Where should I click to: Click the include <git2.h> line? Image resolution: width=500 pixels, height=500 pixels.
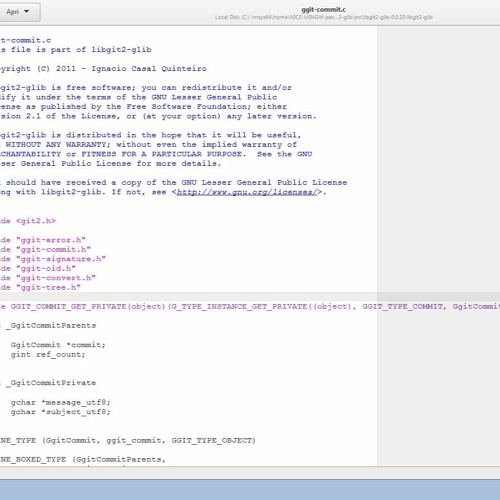pyautogui.click(x=28, y=221)
